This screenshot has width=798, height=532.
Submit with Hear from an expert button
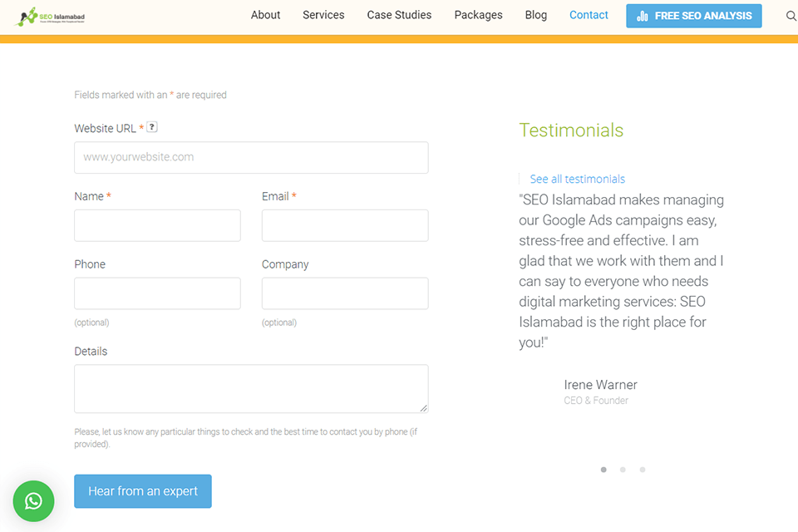coord(143,491)
